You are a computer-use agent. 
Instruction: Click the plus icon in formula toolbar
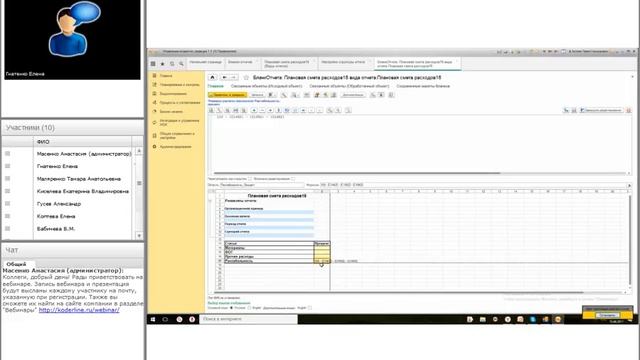(x=254, y=110)
